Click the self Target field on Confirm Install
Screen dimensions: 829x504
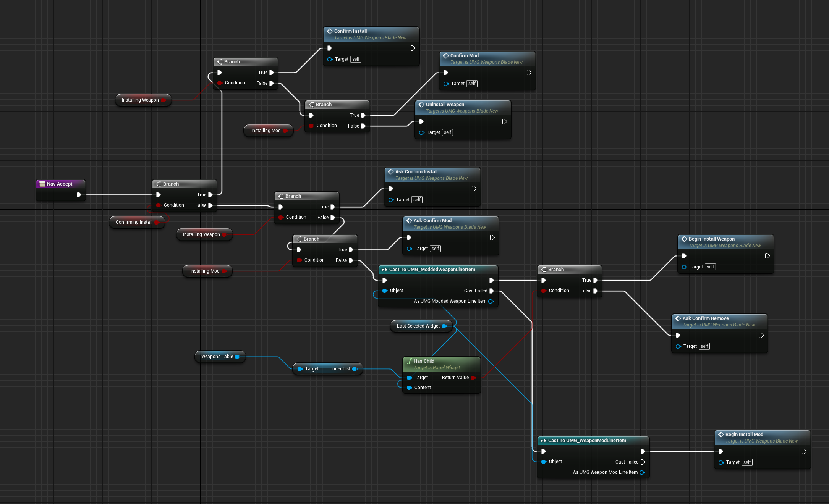[x=356, y=59]
